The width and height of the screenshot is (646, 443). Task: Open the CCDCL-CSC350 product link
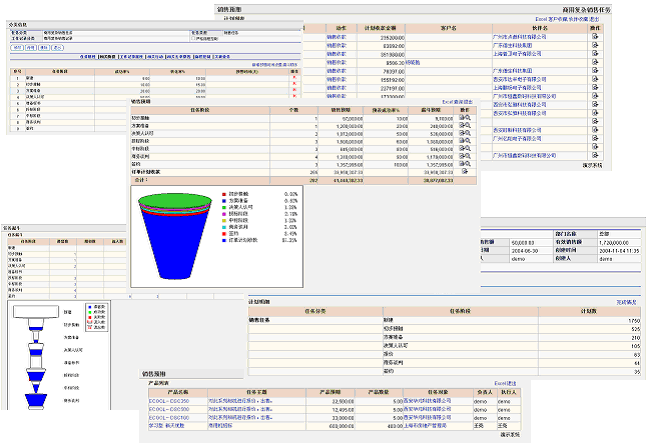(x=168, y=401)
